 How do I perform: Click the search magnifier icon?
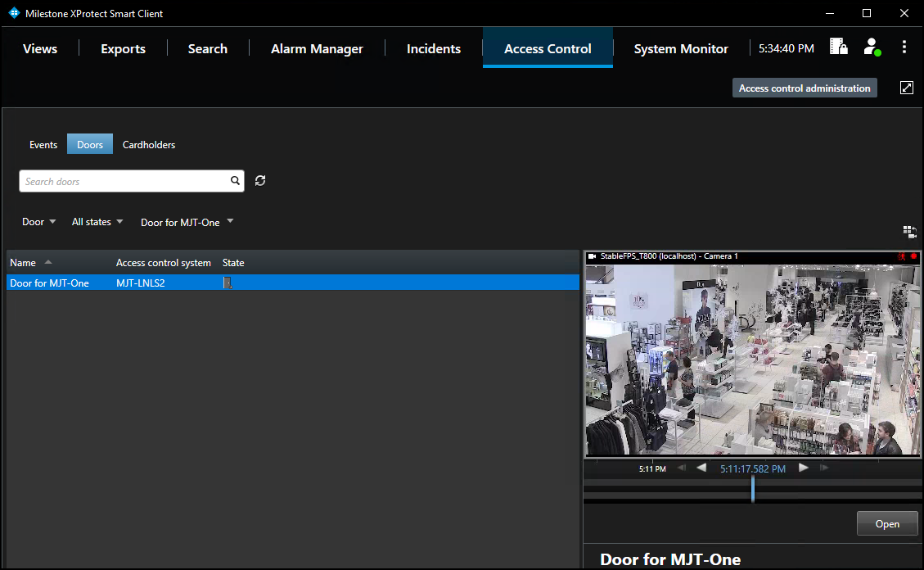235,181
